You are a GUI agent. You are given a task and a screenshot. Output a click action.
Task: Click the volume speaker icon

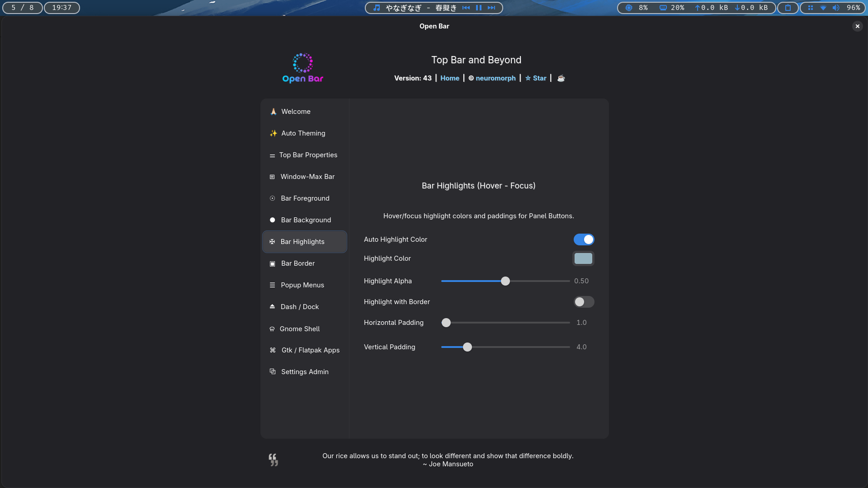point(836,8)
